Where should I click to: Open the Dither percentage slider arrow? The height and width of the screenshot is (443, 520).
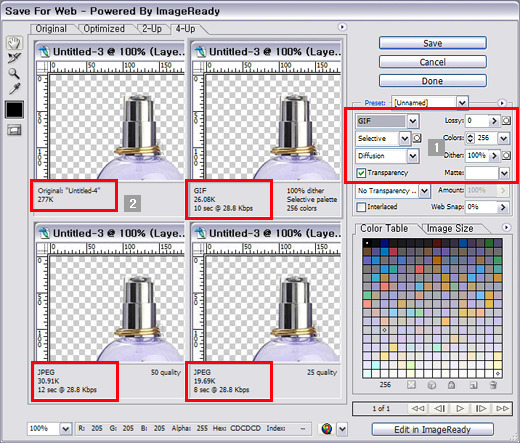tap(494, 155)
